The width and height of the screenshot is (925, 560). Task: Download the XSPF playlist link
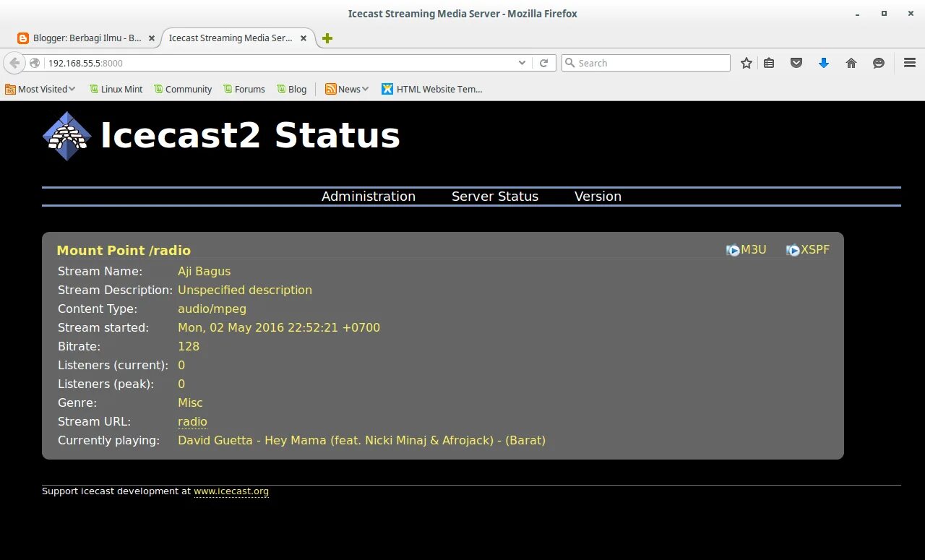815,250
